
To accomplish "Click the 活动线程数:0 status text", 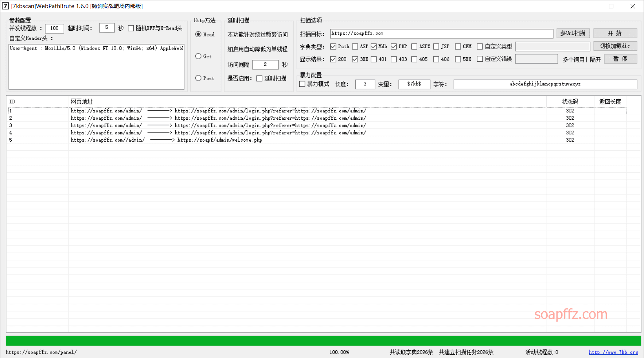I will pos(542,352).
